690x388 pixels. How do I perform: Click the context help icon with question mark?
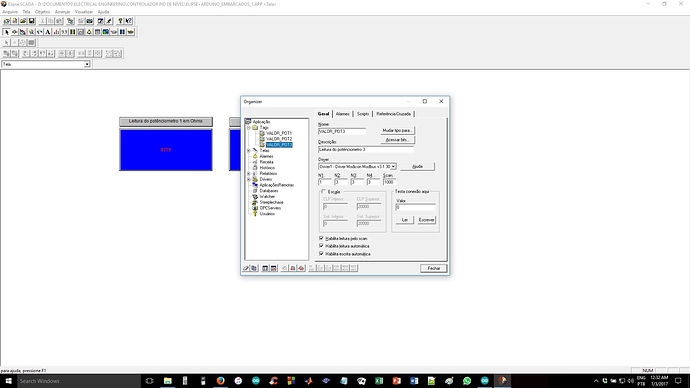[x=128, y=21]
